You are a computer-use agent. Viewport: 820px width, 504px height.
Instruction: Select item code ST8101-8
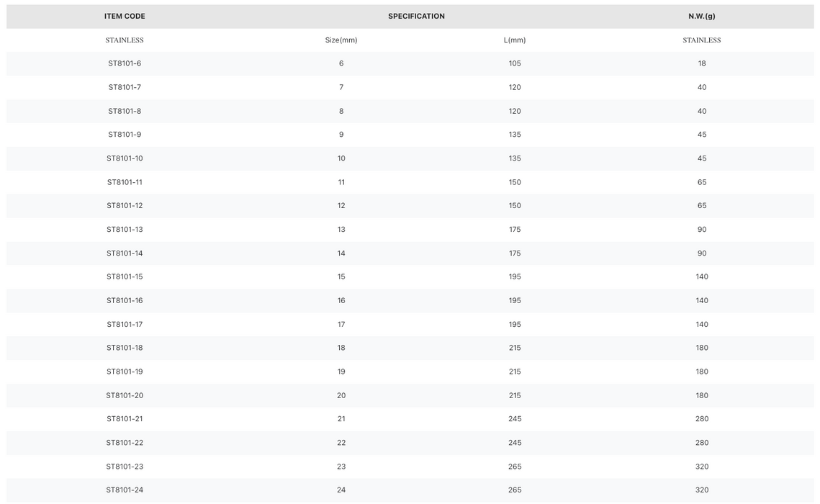point(125,111)
